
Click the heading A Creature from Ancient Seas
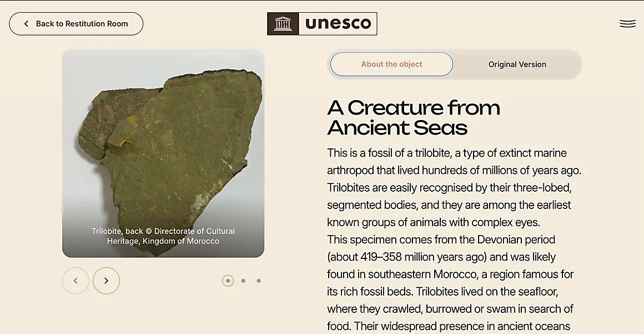[x=414, y=117]
